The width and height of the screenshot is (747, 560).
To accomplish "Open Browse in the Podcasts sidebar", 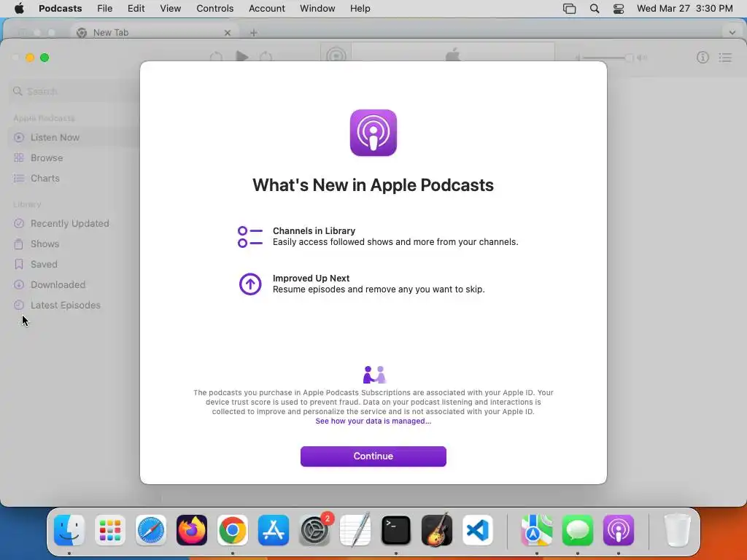I will [47, 157].
